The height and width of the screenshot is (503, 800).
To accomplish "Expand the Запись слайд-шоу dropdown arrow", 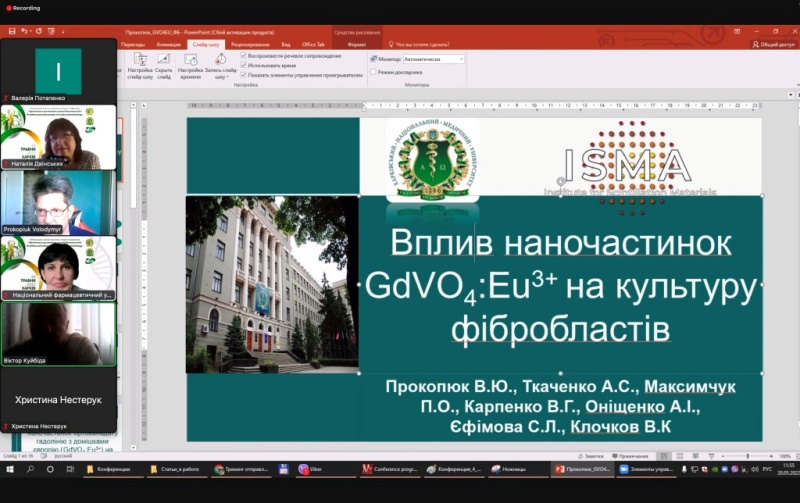I will tap(227, 78).
